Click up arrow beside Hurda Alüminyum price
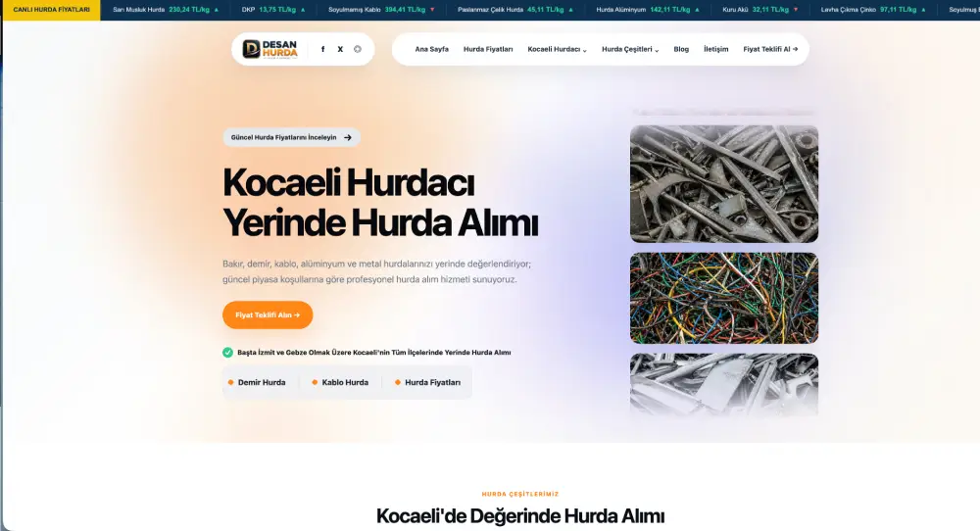The width and height of the screenshot is (980, 531). pos(697,10)
